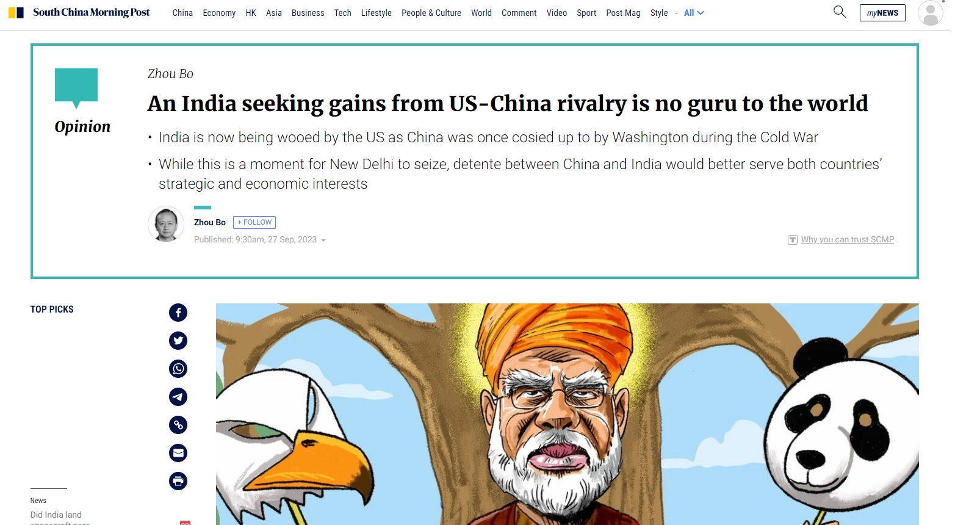Open the People & Culture section

[431, 13]
